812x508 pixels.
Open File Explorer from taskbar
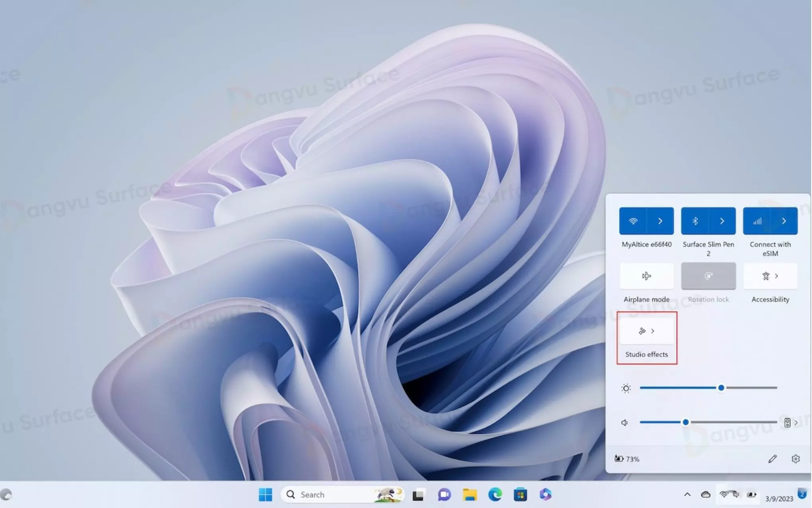(470, 494)
